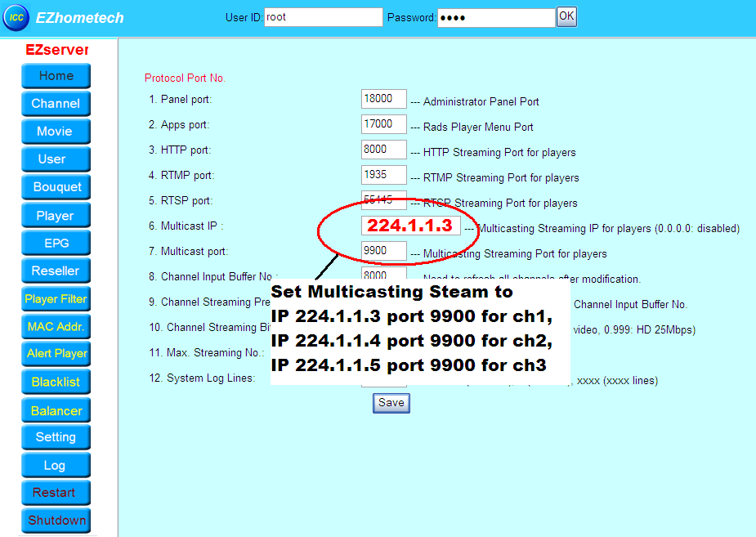The image size is (756, 537).
Task: Open the Balancer section
Action: 56,410
